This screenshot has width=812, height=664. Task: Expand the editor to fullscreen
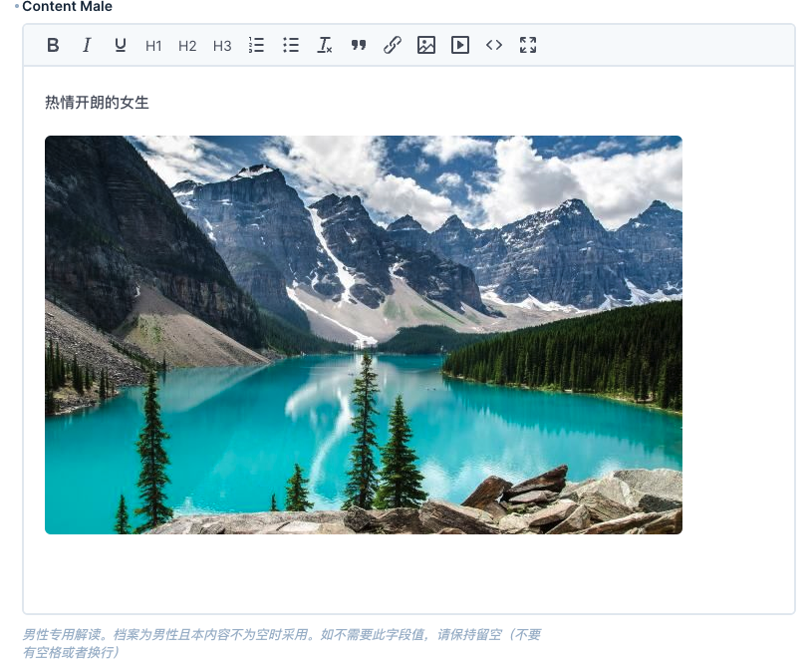click(x=528, y=45)
